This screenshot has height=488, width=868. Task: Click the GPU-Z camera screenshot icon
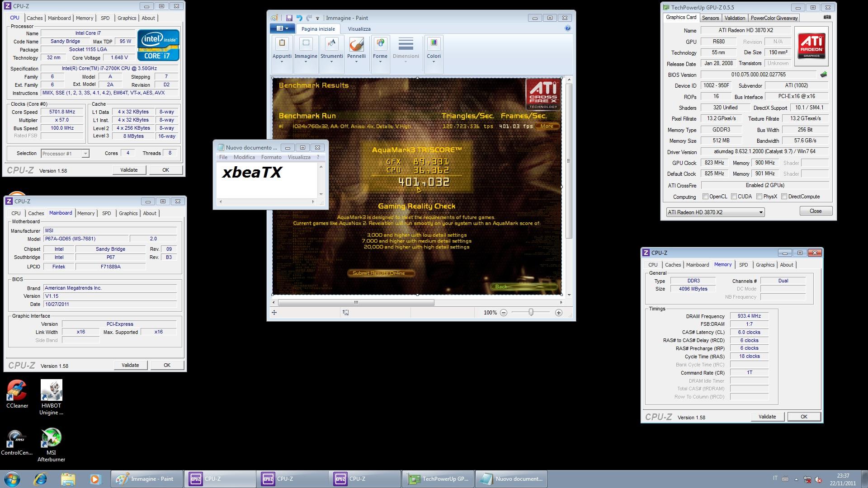click(x=827, y=17)
